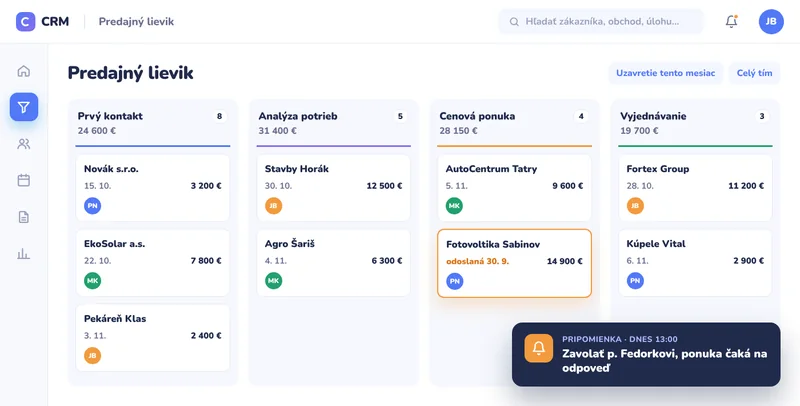Screen dimensions: 800x406
Task: Open the contacts people sidebar icon
Action: click(x=23, y=144)
